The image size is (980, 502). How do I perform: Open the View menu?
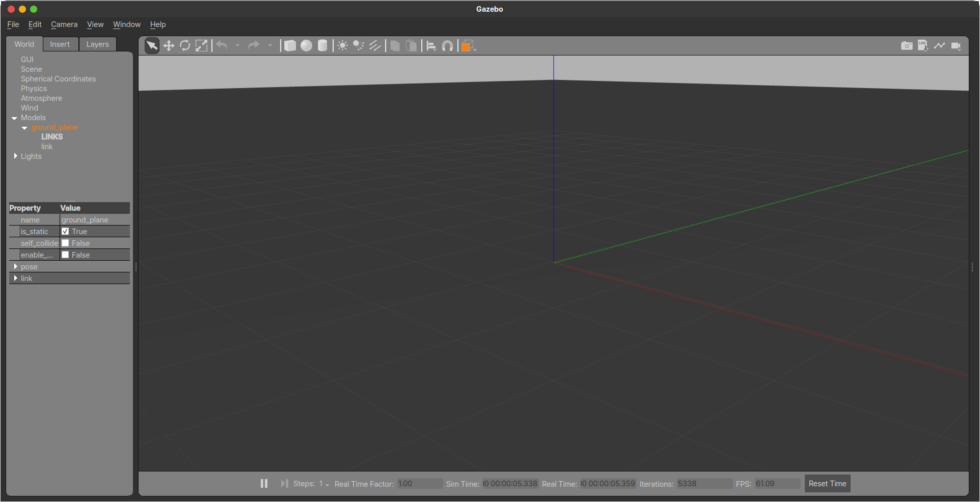[95, 24]
